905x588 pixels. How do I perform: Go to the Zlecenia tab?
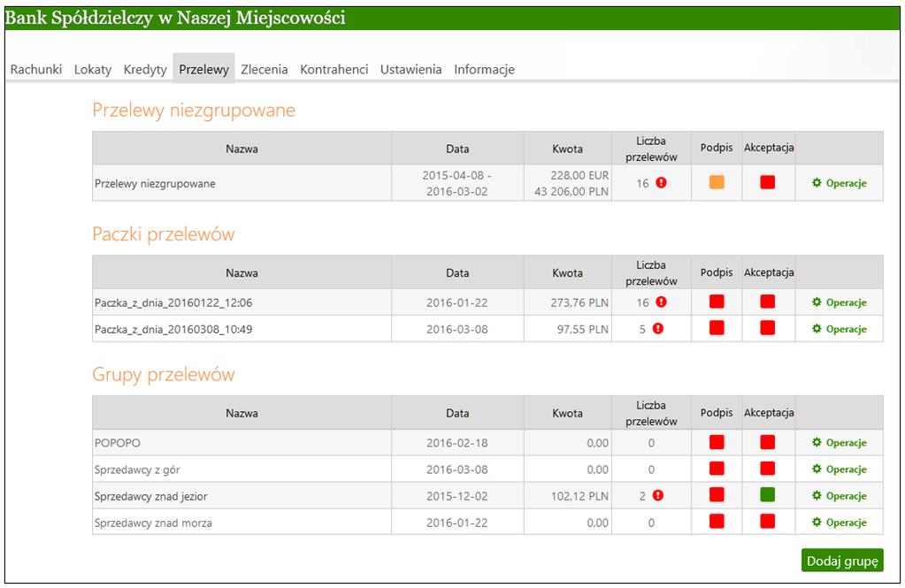pos(265,69)
